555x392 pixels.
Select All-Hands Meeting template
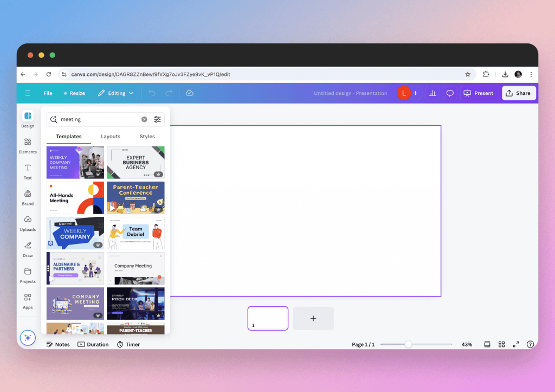pyautogui.click(x=75, y=197)
